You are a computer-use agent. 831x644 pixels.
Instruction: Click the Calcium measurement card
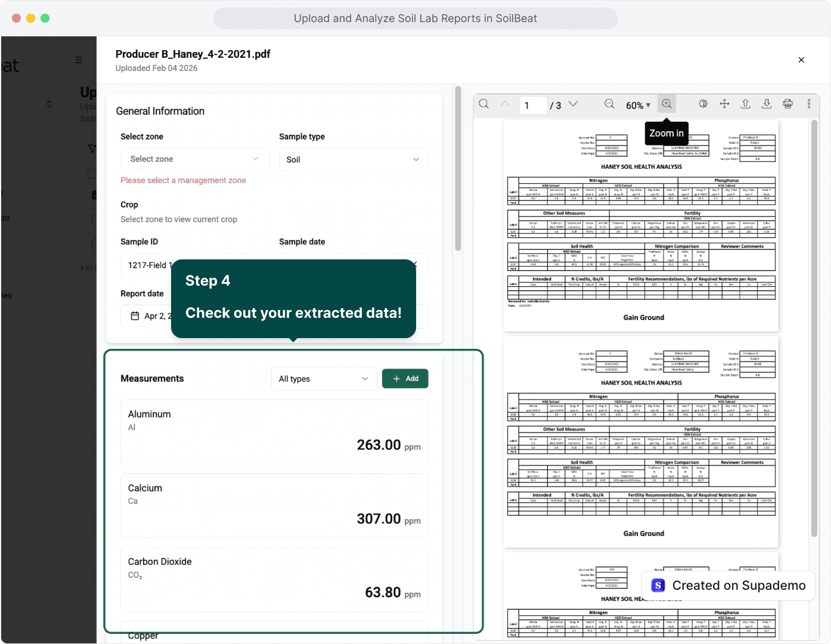point(274,506)
